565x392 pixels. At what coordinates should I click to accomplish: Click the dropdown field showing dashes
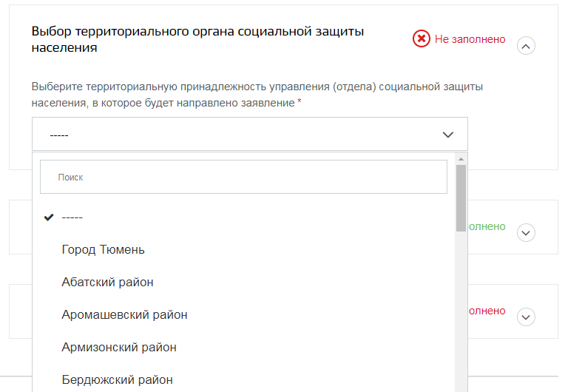click(250, 134)
